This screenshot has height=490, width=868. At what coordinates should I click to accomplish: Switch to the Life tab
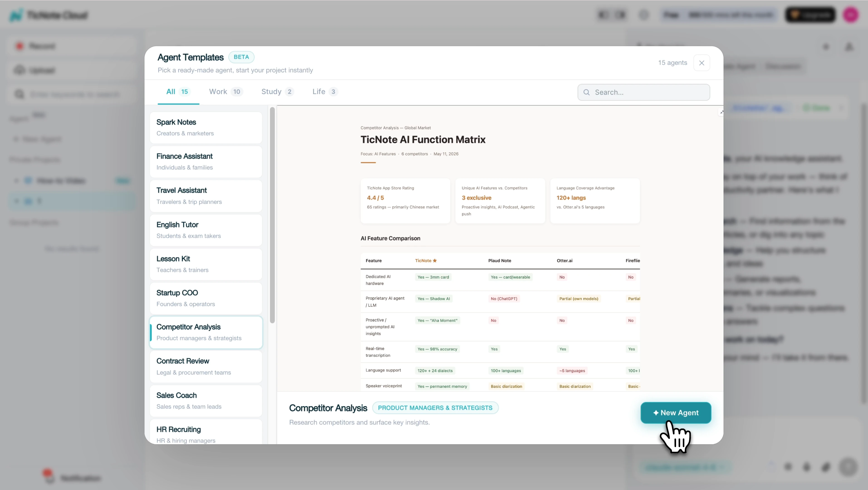coord(325,92)
